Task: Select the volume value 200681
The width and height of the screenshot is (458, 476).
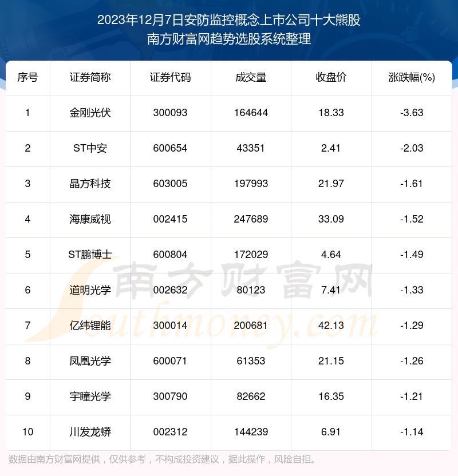Action: (x=251, y=326)
